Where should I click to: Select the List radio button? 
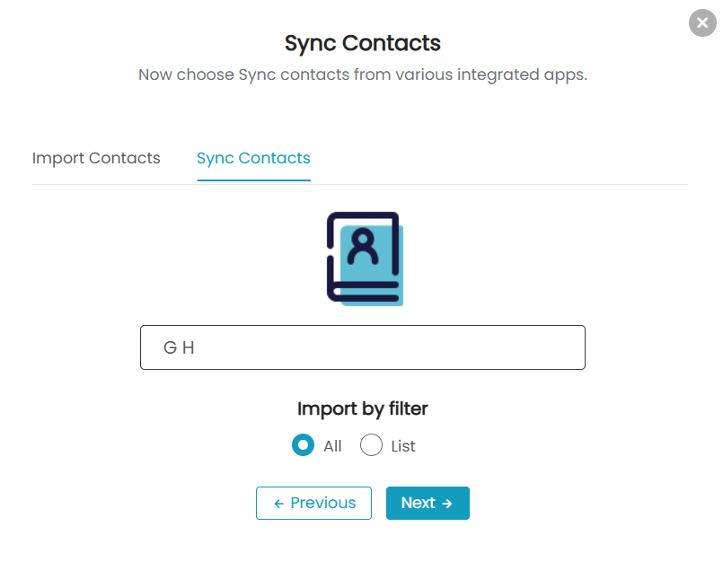[x=371, y=445]
